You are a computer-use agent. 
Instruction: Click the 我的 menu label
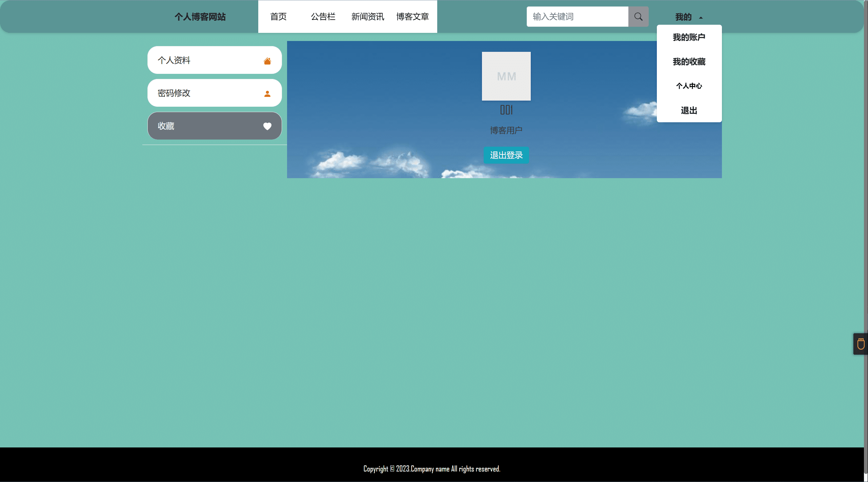[x=683, y=17]
